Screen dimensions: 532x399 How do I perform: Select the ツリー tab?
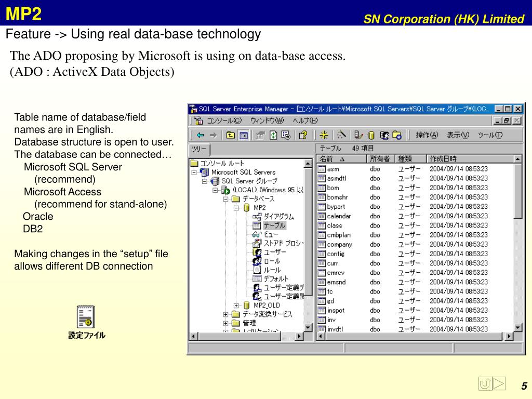[199, 149]
